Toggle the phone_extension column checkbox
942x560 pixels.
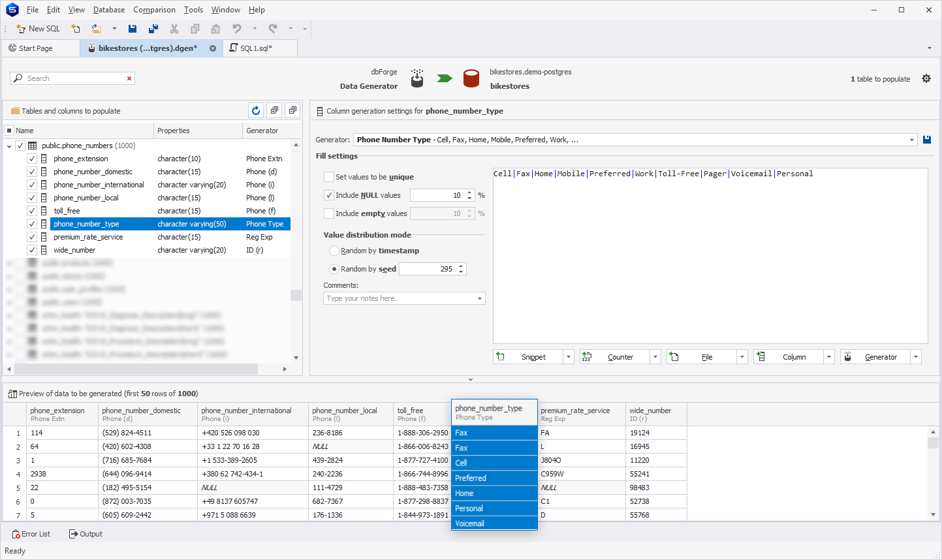click(x=31, y=159)
